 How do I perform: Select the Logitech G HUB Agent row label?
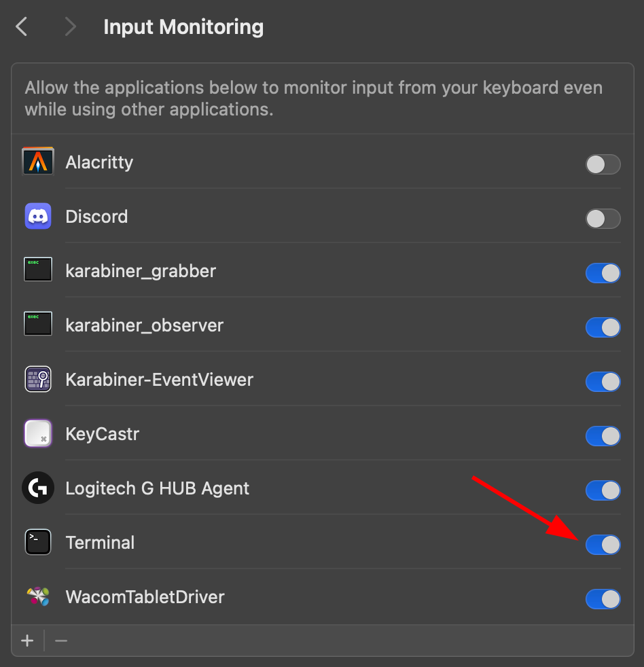(x=158, y=488)
